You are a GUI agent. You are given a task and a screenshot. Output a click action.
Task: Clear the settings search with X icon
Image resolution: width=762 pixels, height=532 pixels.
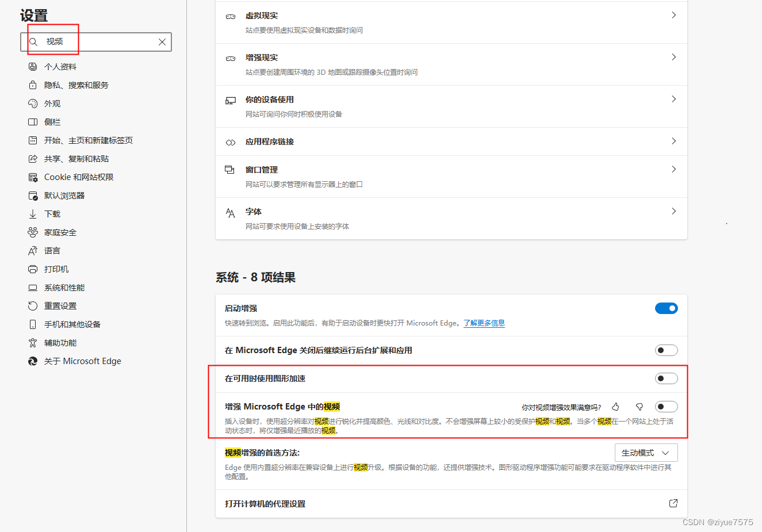pyautogui.click(x=162, y=42)
